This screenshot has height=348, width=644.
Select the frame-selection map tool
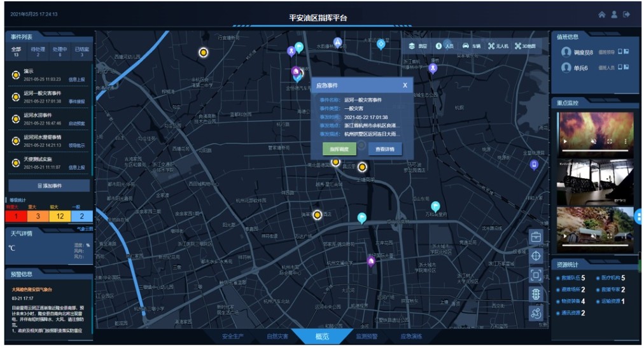tap(536, 275)
